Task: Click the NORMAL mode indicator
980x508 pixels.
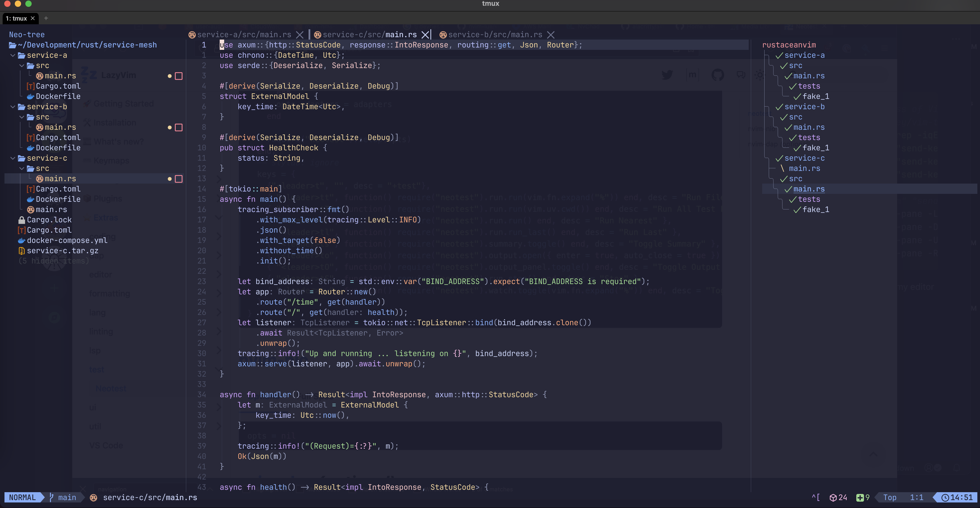Action: [22, 497]
